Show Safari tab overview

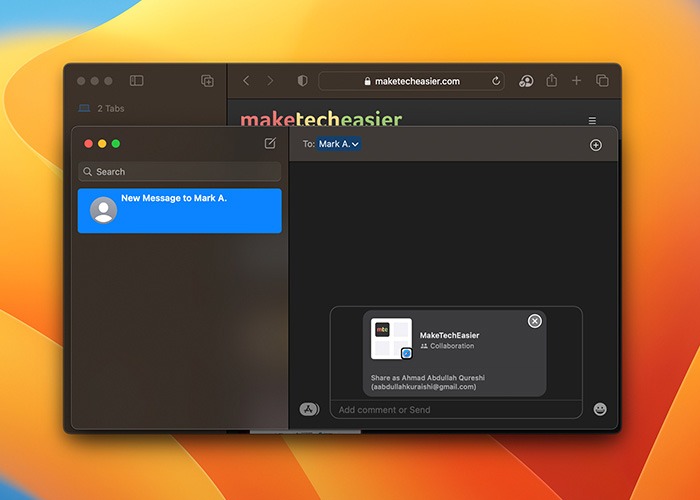tap(602, 81)
